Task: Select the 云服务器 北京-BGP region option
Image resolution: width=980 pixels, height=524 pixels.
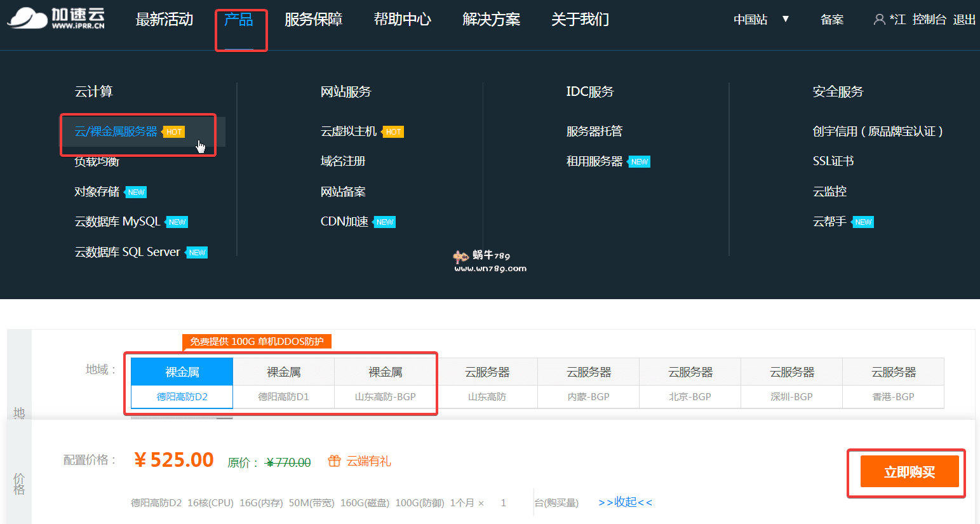Action: (690, 384)
